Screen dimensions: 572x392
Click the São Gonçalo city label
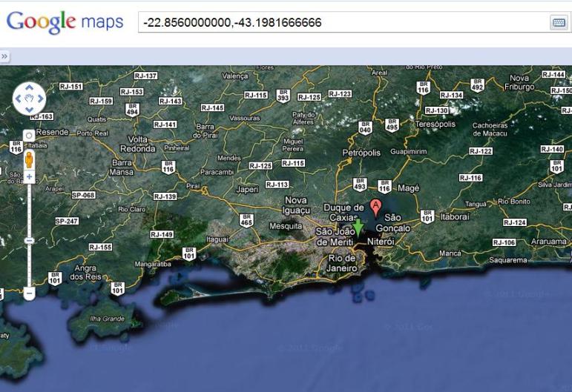(393, 223)
